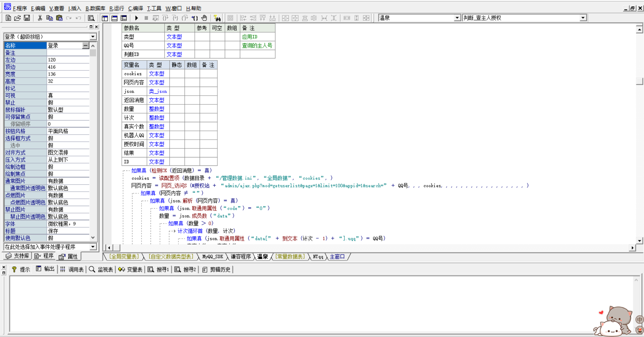The height and width of the screenshot is (337, 644).
Task: Click the binoculars find icon
Action: (x=217, y=18)
